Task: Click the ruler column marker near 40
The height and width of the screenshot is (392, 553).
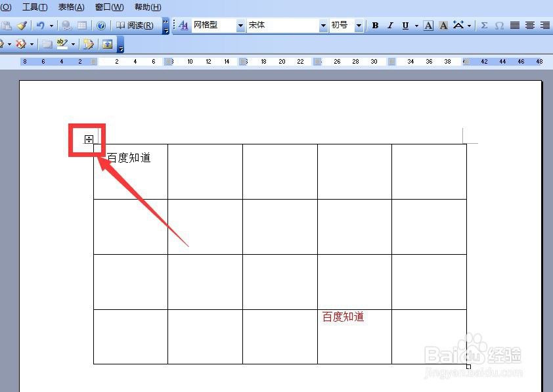Action: coord(466,62)
